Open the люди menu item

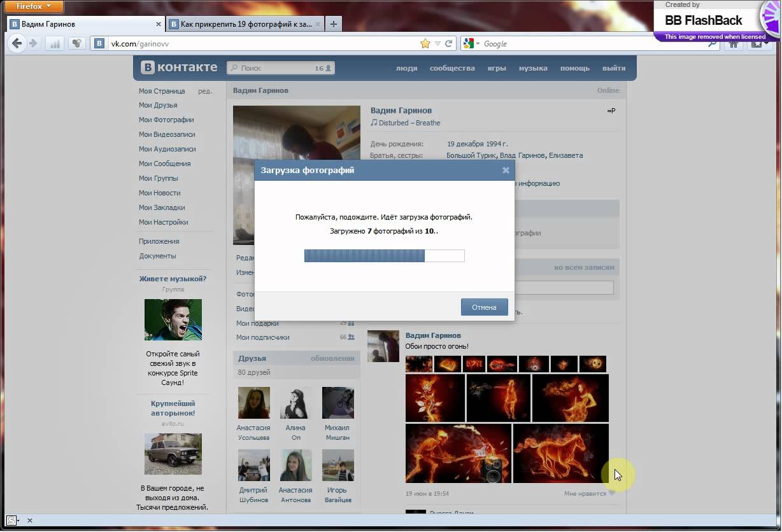click(x=406, y=68)
